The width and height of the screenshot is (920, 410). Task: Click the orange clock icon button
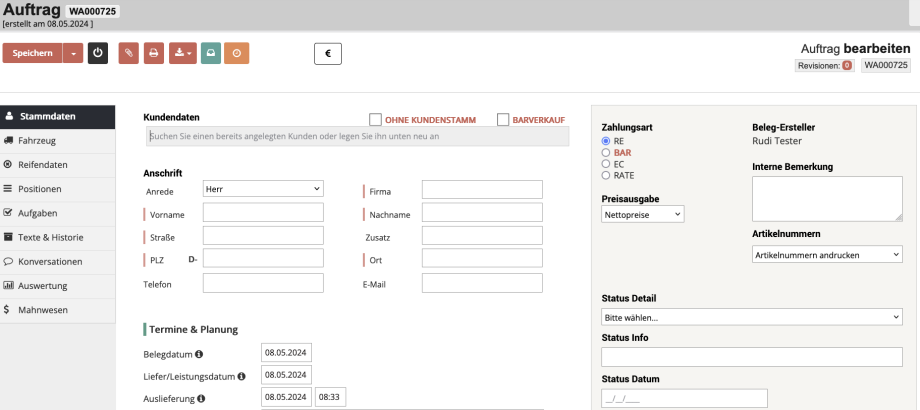[x=236, y=53]
